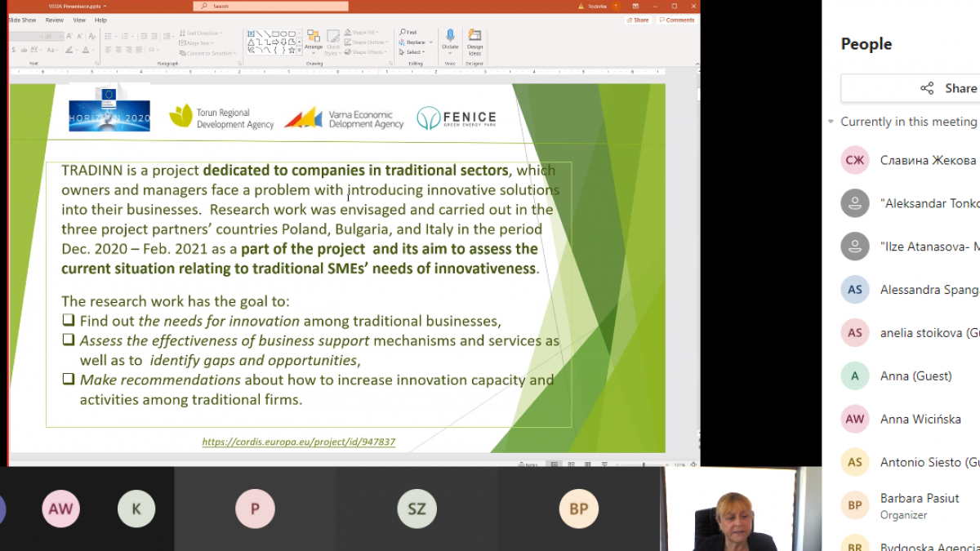Select the K participant tile
Image resolution: width=980 pixels, height=551 pixels.
(x=136, y=509)
